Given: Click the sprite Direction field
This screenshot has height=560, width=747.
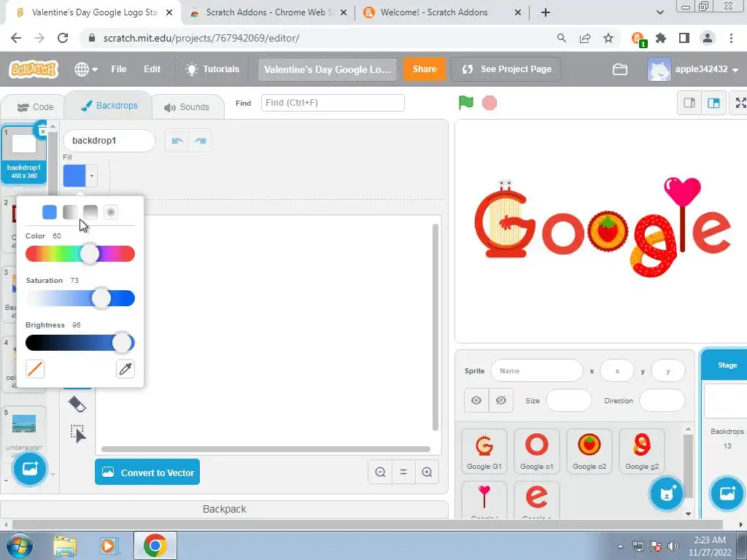Looking at the screenshot, I should (x=662, y=400).
